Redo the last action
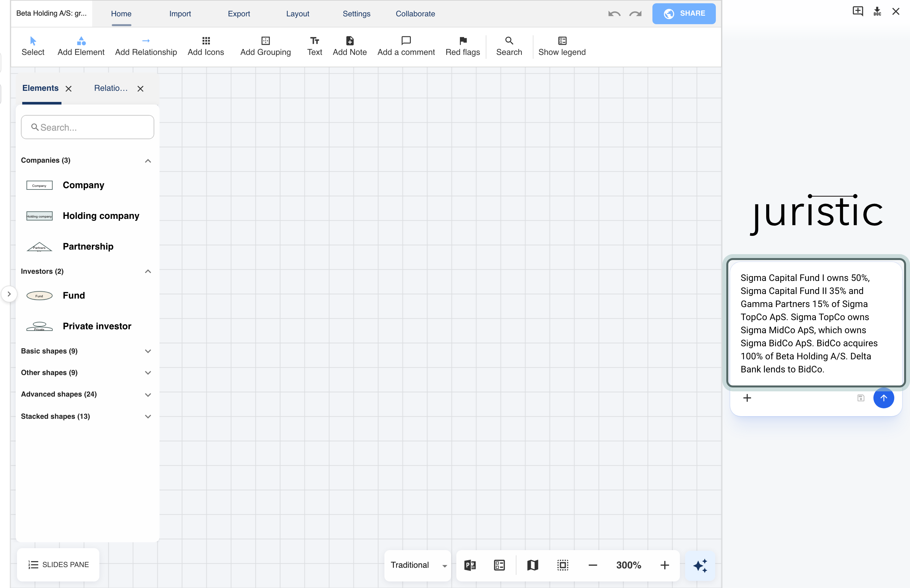Viewport: 910px width, 588px height. coord(635,14)
